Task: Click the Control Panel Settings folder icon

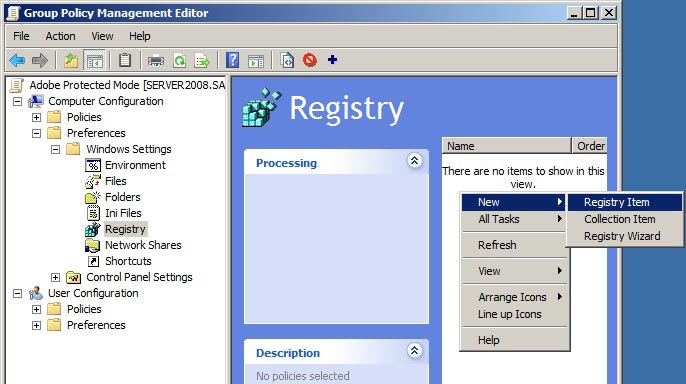Action: pyautogui.click(x=74, y=277)
